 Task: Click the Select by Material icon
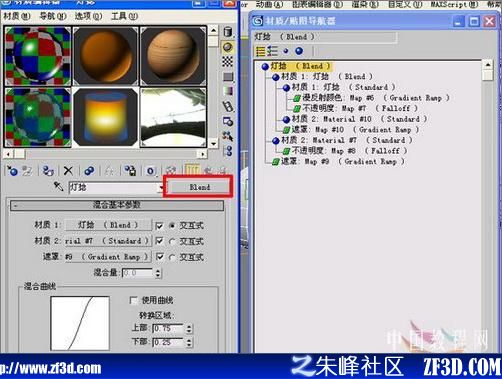228,136
